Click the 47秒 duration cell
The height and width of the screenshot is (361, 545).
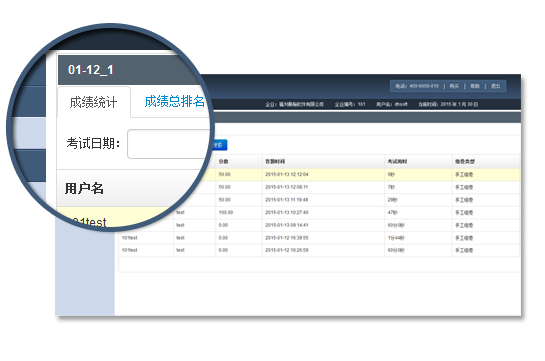point(392,212)
